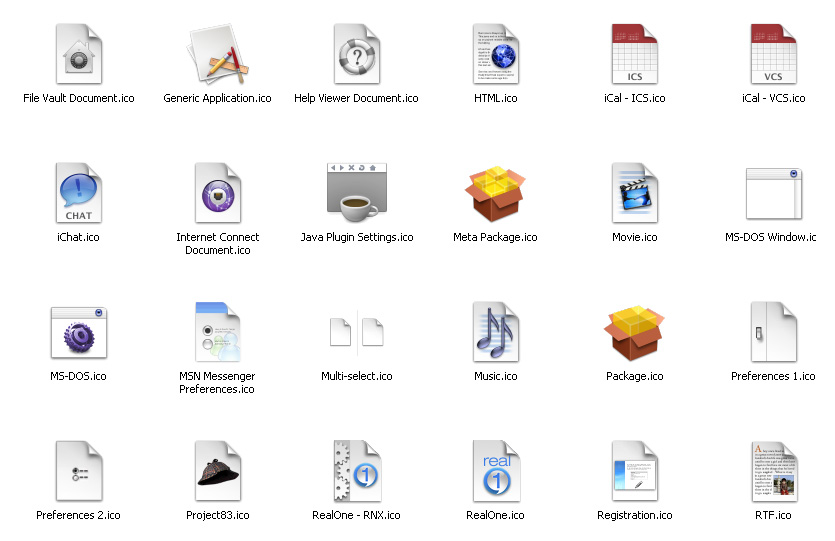Click the "HTML.ico" file name
Screen dimensions: 835x541
click(x=496, y=98)
